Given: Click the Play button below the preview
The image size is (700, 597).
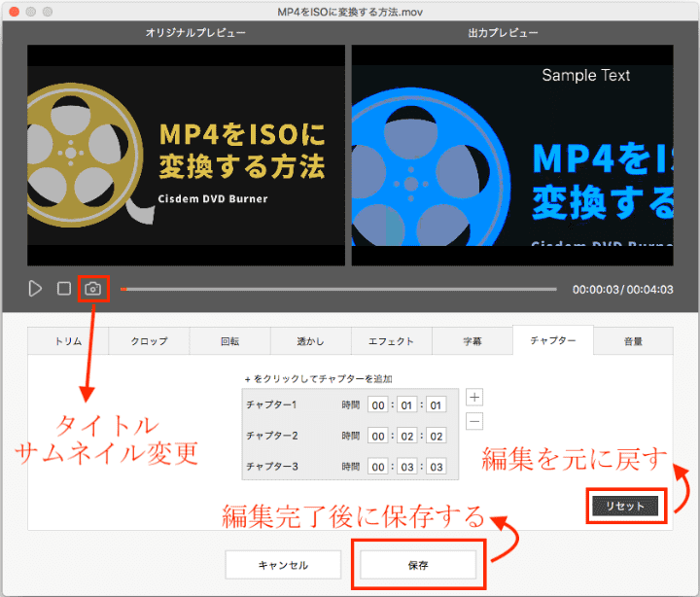Looking at the screenshot, I should [x=35, y=289].
